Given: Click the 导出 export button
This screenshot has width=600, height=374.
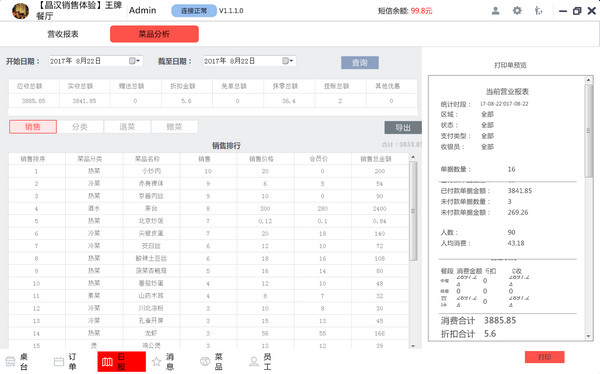Looking at the screenshot, I should click(x=403, y=127).
